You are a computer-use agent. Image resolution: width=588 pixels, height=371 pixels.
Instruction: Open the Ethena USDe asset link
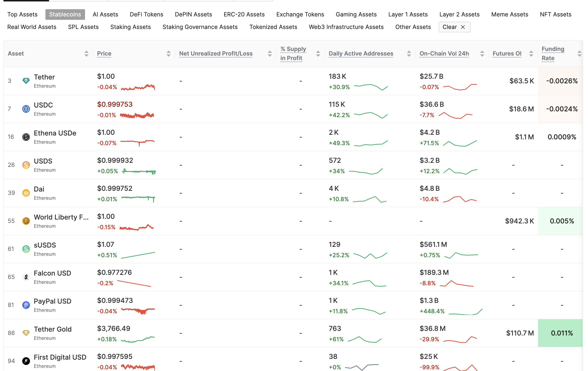point(55,133)
